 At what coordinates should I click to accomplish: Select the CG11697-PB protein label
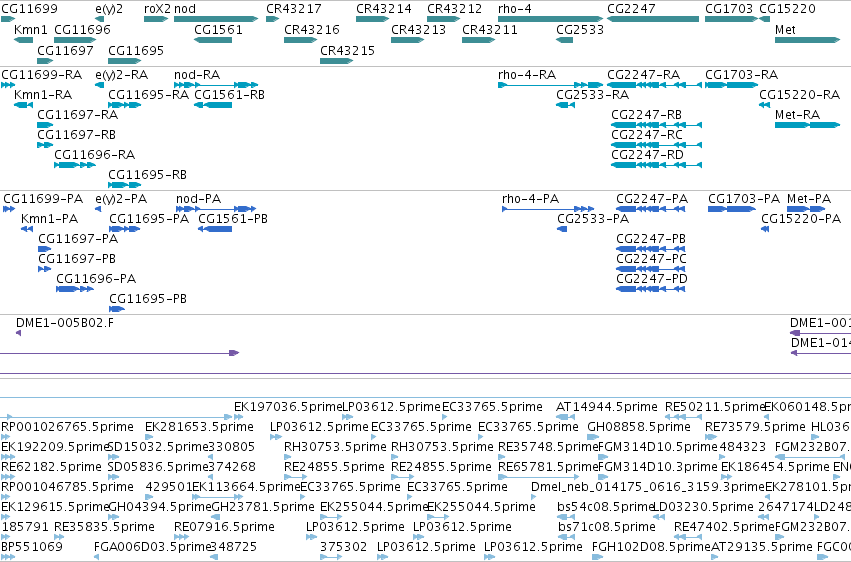coord(77,258)
